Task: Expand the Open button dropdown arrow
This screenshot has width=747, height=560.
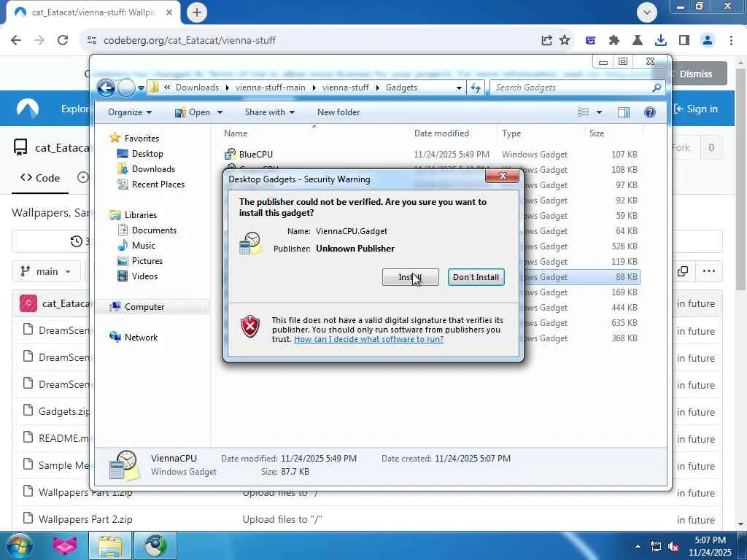Action: (x=220, y=112)
